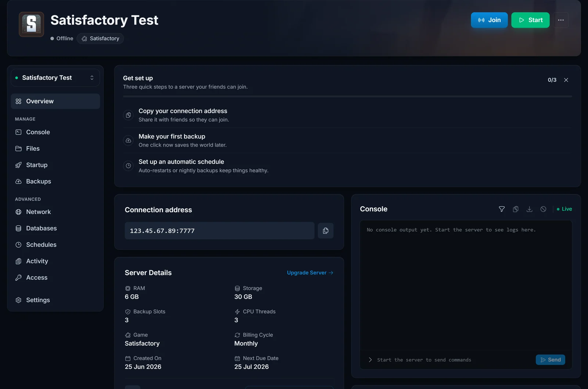Filter console output with funnel icon
The width and height of the screenshot is (588, 389).
(502, 209)
